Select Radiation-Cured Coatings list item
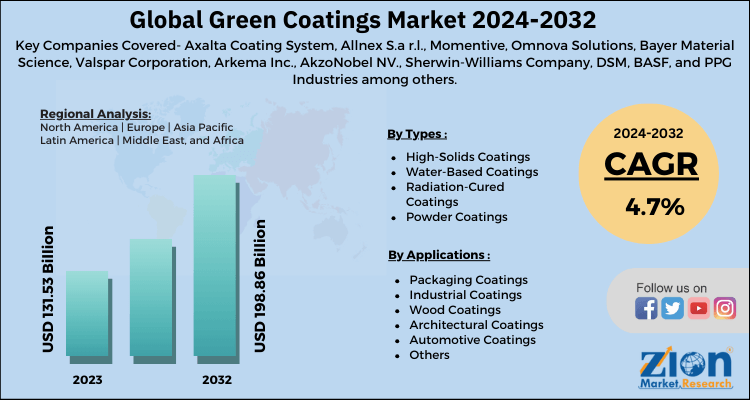Image resolution: width=750 pixels, height=400 pixels. point(455,194)
